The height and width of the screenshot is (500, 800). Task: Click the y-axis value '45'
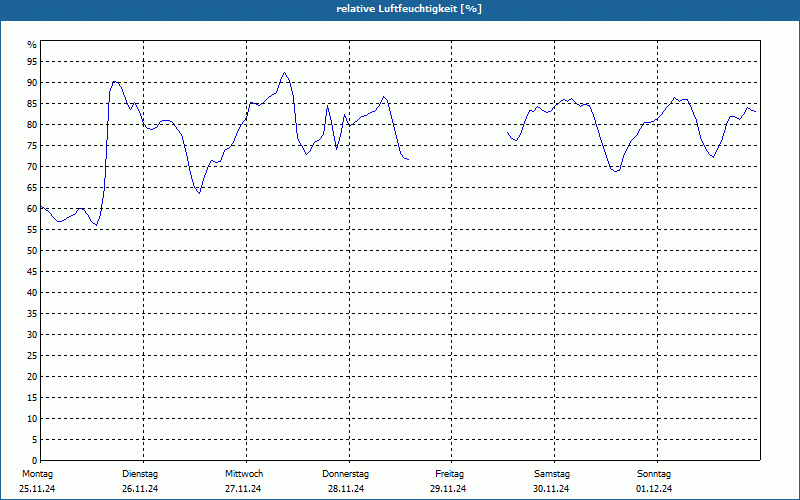click(32, 271)
